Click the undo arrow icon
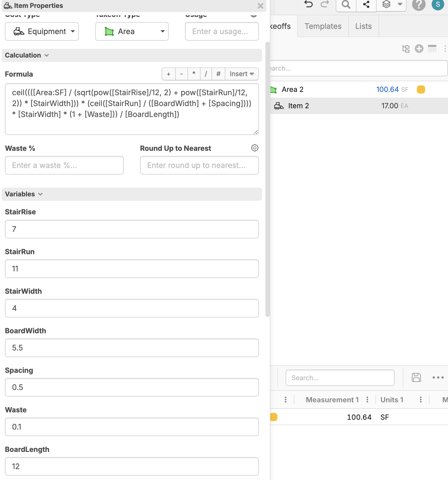The width and height of the screenshot is (448, 480). [308, 4]
